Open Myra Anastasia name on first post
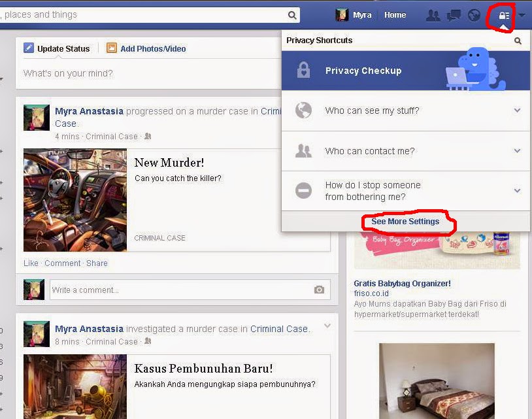 (x=89, y=111)
